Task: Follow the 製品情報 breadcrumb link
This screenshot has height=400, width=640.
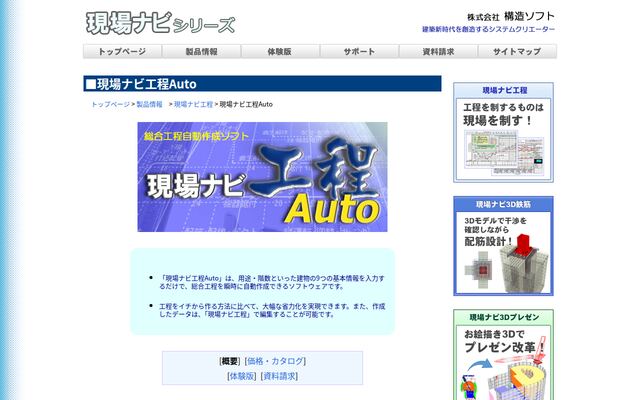Action: click(x=149, y=104)
